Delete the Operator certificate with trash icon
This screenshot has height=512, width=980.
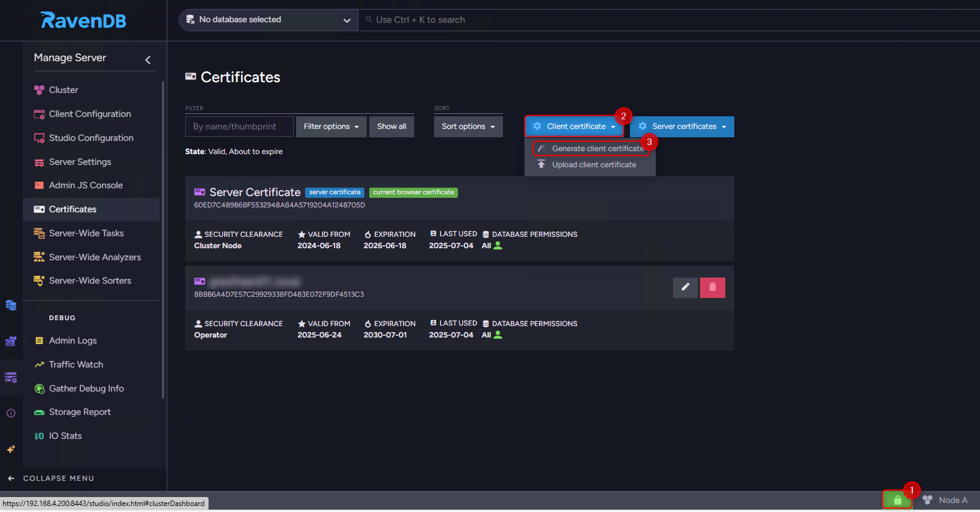[713, 288]
